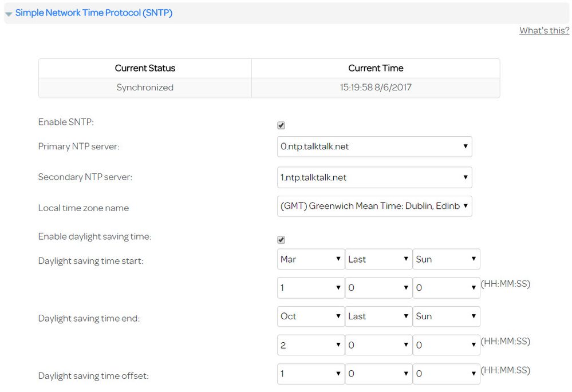Open the DST end seconds dropdown

point(447,345)
